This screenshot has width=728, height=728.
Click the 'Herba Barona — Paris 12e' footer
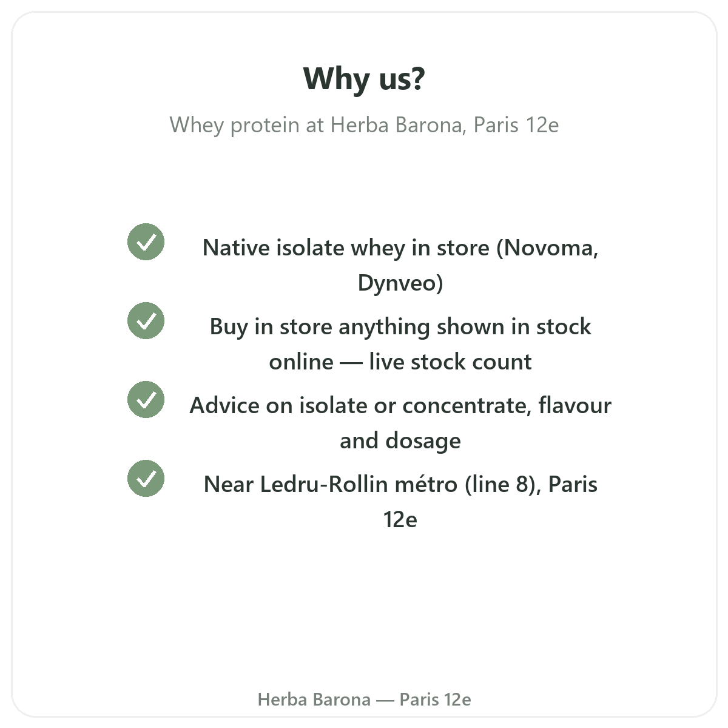[364, 699]
